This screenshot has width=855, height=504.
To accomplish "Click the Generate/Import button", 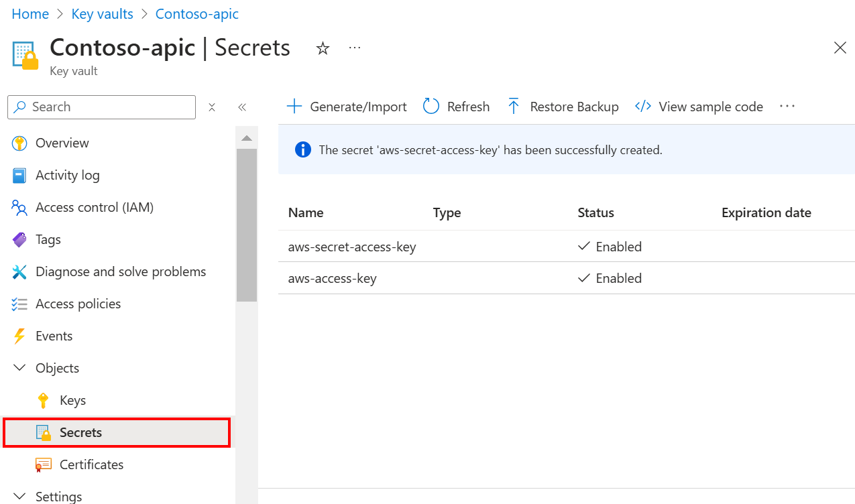I will tap(346, 106).
